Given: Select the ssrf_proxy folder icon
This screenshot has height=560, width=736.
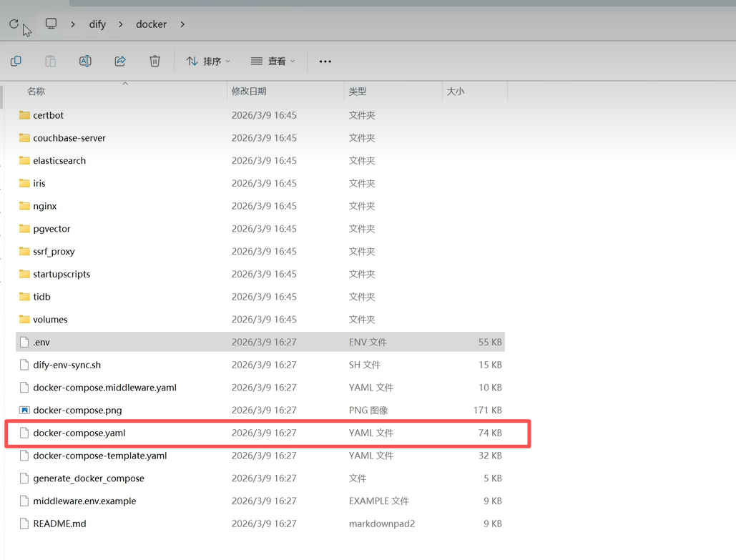Looking at the screenshot, I should click(x=24, y=251).
